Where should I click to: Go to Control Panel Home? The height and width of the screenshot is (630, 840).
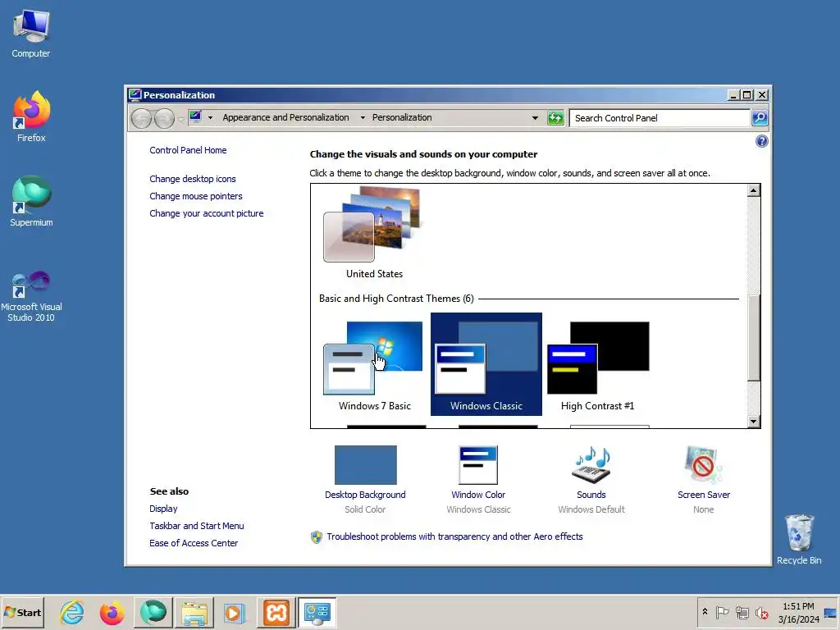(188, 150)
